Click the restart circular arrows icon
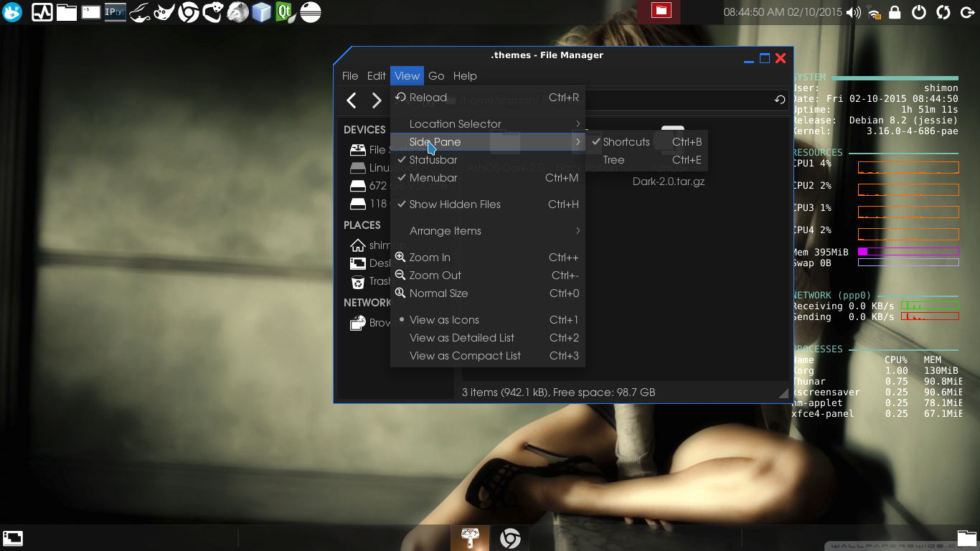 click(943, 12)
